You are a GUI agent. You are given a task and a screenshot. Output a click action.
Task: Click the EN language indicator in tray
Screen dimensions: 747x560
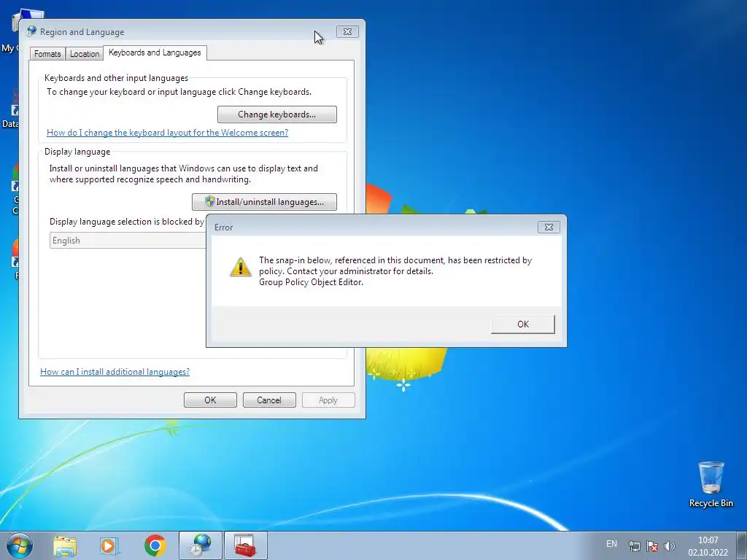click(x=611, y=544)
